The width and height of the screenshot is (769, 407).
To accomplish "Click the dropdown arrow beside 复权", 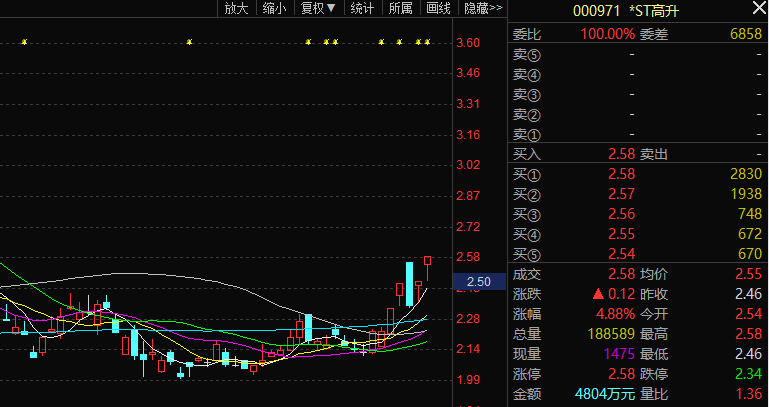I will pos(331,8).
